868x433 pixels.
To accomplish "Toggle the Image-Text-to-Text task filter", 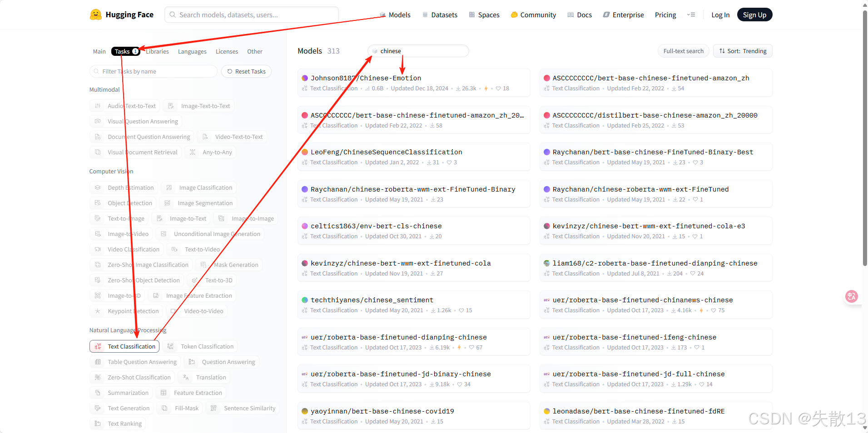I will click(x=199, y=106).
